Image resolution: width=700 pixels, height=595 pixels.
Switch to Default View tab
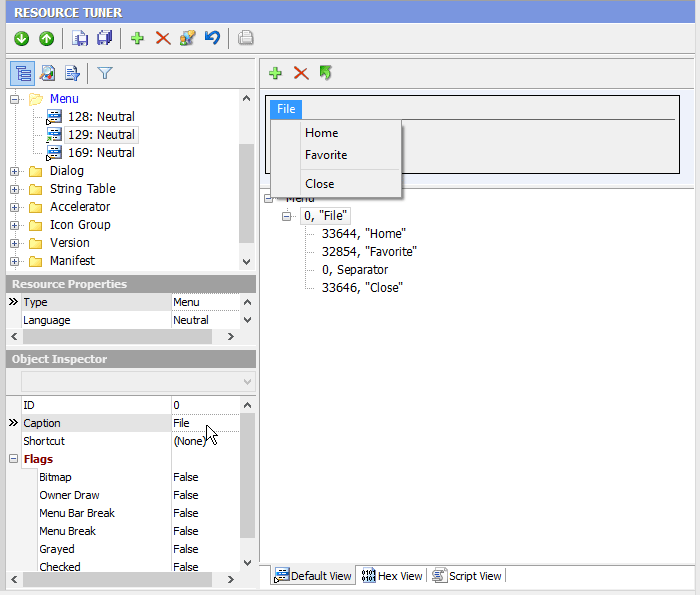click(x=313, y=576)
